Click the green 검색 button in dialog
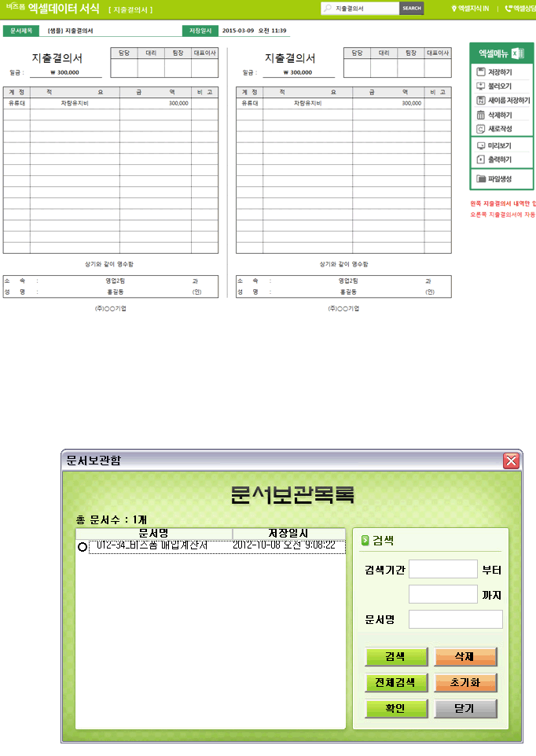The image size is (536, 756). 396,657
